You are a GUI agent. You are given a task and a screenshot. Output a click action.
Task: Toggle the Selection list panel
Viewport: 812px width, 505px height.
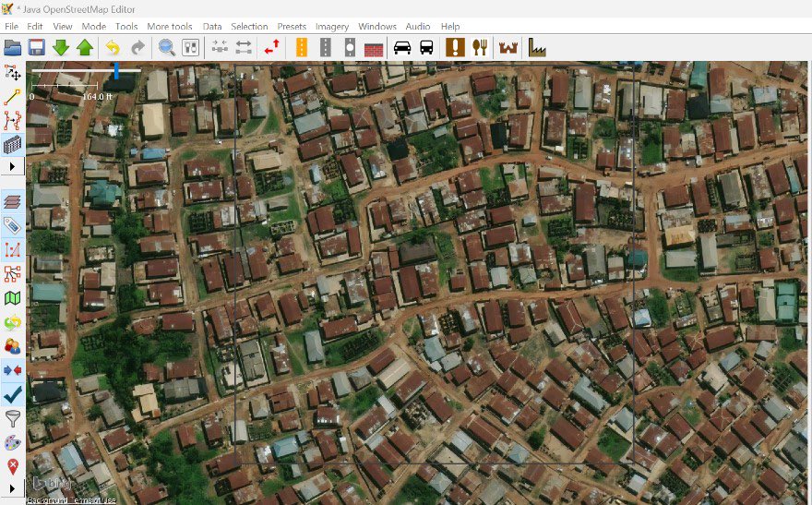[x=12, y=249]
